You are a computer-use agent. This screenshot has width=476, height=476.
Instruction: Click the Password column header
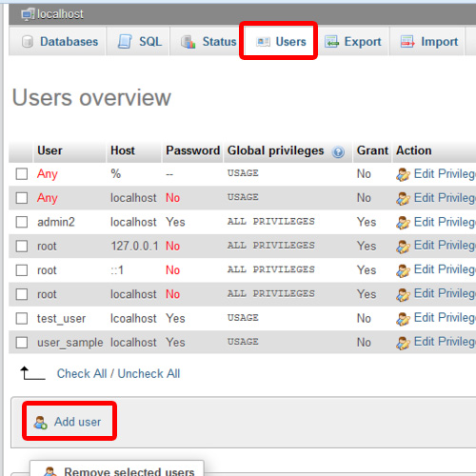192,150
